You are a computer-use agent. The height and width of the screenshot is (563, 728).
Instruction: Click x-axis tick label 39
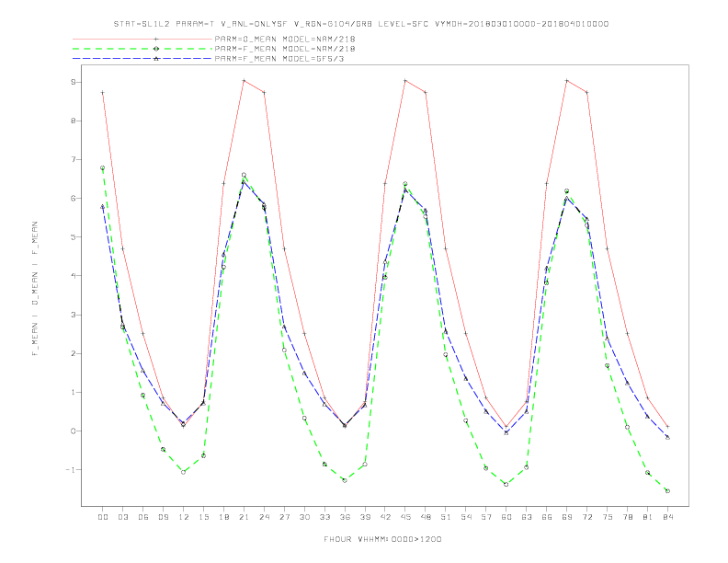click(x=365, y=517)
